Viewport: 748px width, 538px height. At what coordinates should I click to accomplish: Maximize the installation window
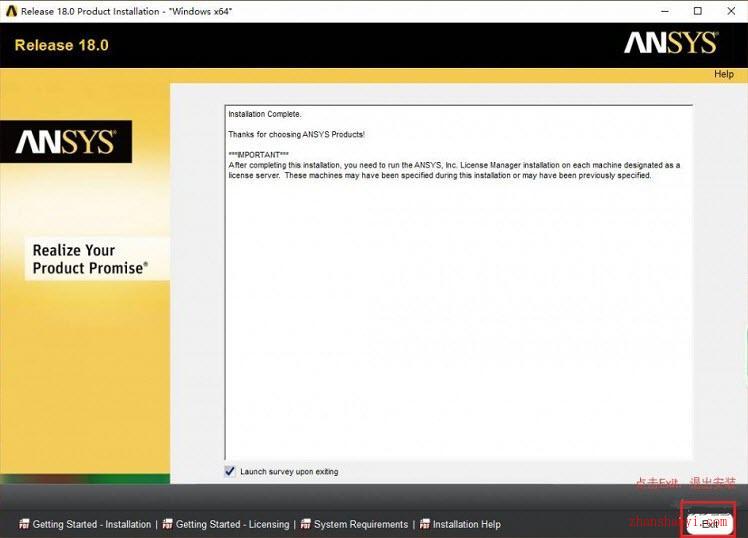click(697, 11)
